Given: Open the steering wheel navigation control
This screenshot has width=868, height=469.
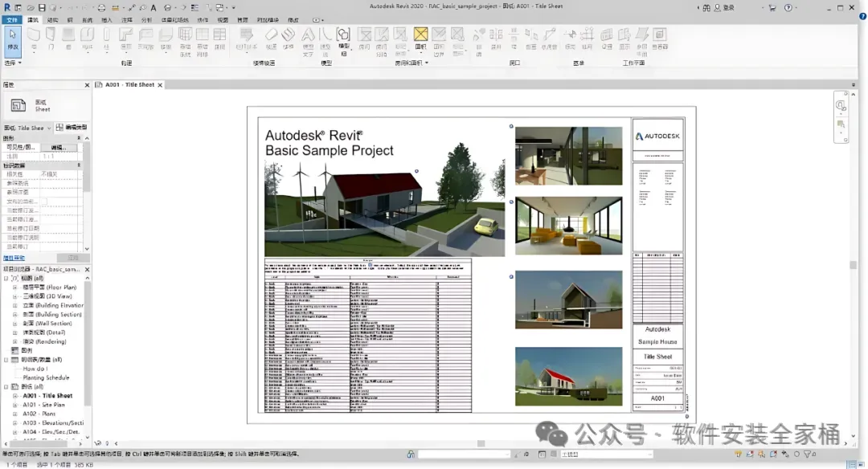Looking at the screenshot, I should (841, 106).
